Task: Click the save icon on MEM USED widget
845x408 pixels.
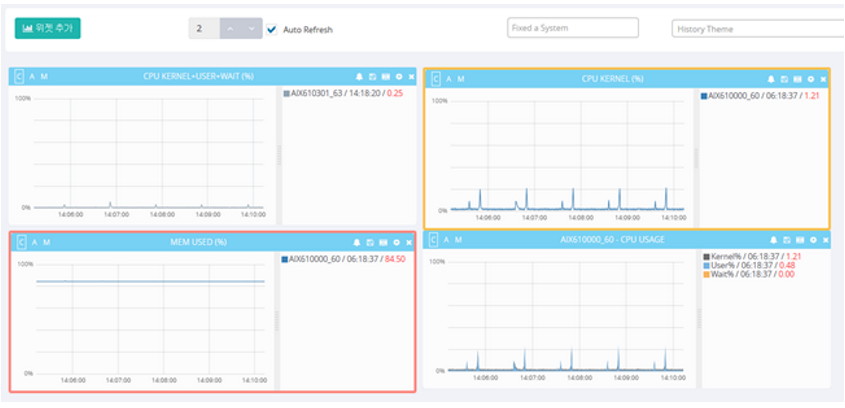Action: 372,242
